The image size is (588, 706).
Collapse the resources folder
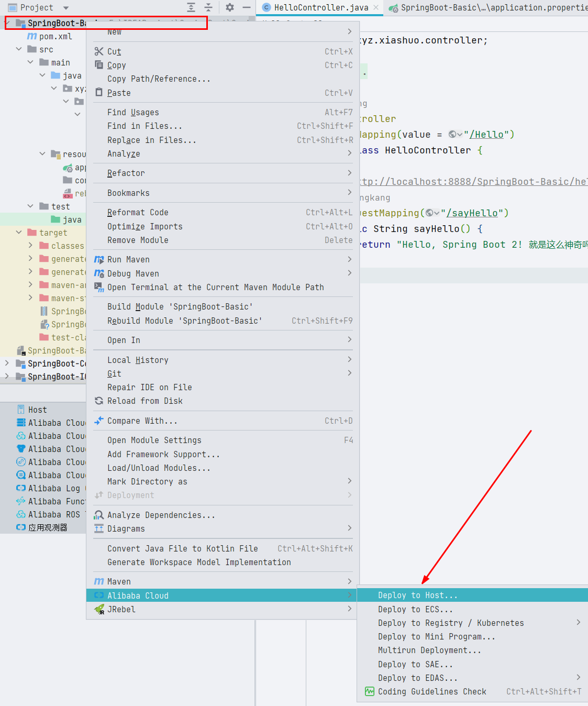(42, 154)
